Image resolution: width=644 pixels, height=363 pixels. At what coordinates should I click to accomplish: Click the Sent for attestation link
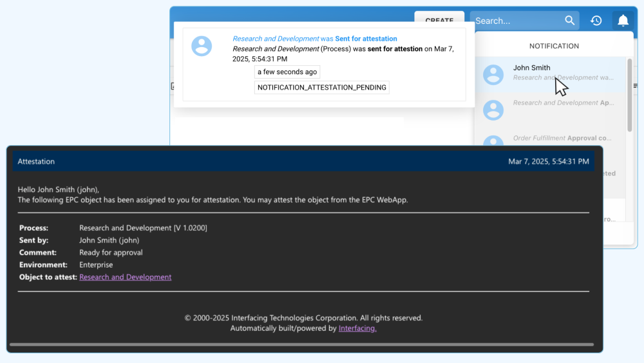click(366, 39)
